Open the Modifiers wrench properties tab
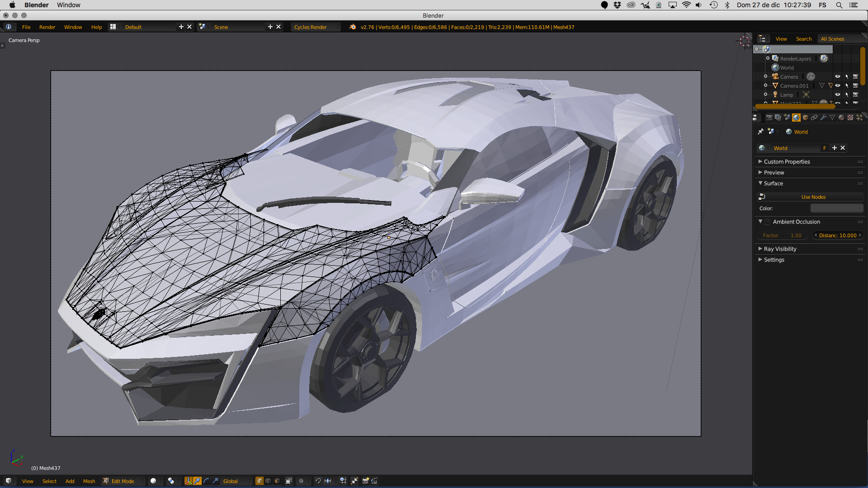Image resolution: width=868 pixels, height=488 pixels. click(x=823, y=117)
